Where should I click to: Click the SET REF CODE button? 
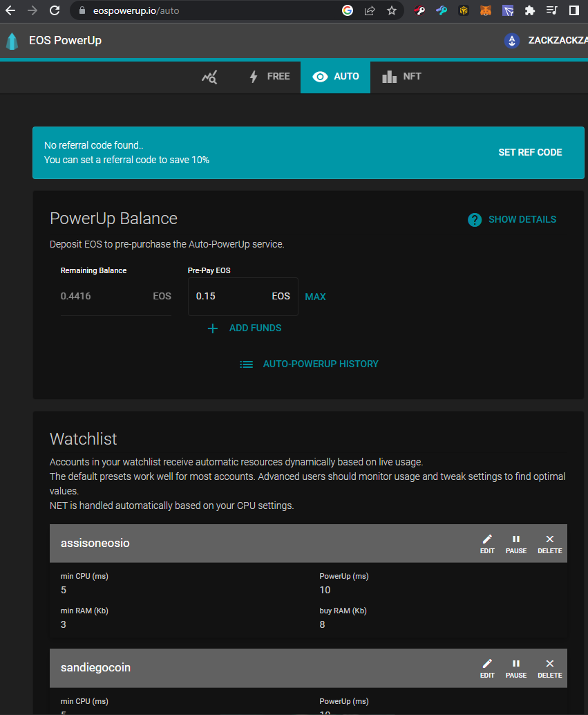click(x=530, y=152)
